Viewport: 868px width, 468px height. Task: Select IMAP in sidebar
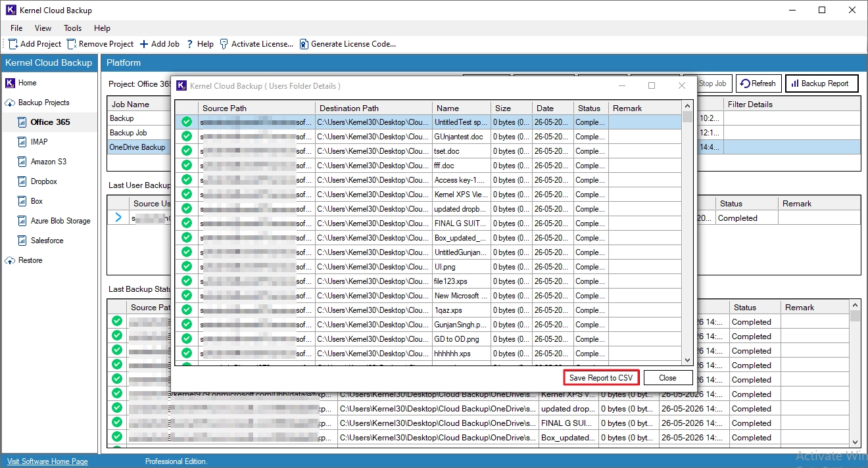tap(39, 142)
